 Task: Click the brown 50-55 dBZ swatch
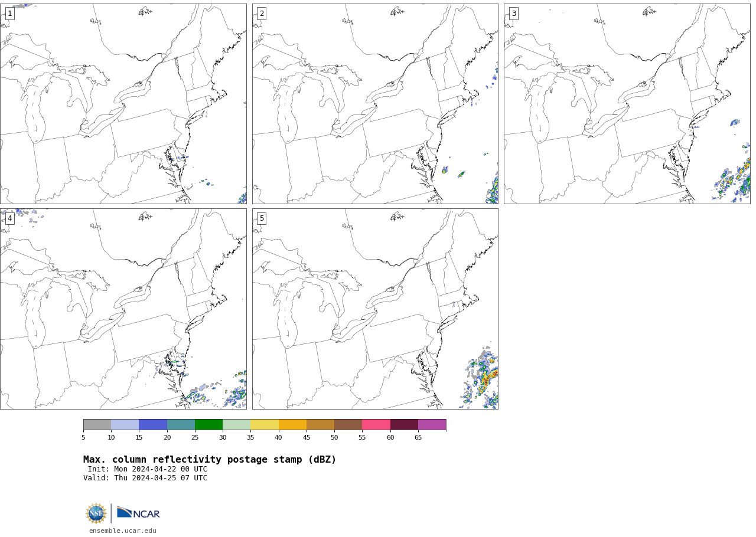(x=348, y=425)
